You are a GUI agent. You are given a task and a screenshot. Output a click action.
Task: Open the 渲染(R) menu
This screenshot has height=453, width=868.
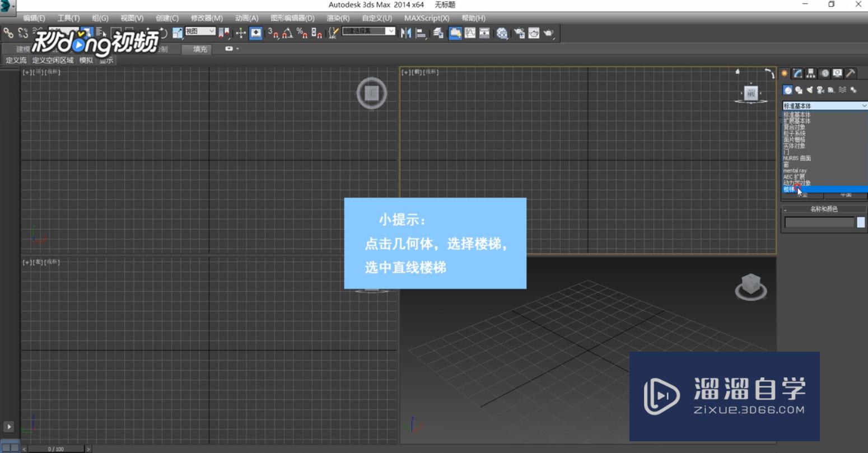click(338, 18)
